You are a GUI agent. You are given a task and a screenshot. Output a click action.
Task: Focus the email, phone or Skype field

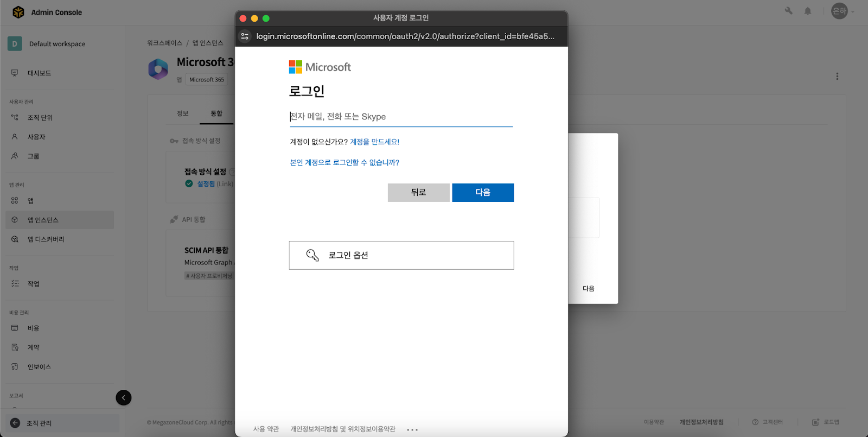(x=401, y=117)
